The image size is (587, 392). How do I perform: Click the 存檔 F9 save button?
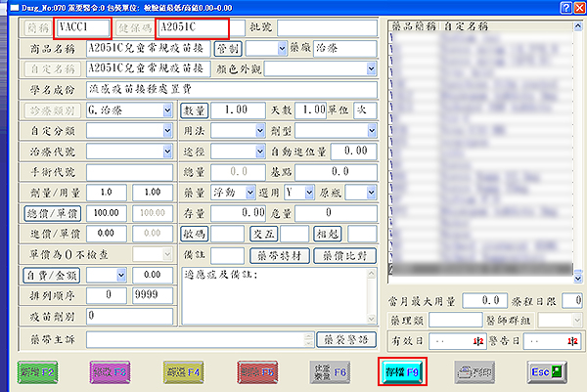(401, 372)
